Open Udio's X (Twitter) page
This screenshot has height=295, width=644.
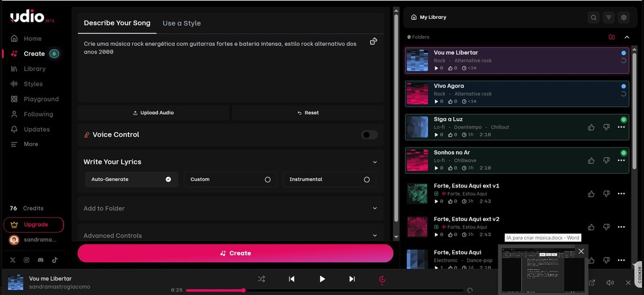pyautogui.click(x=12, y=260)
